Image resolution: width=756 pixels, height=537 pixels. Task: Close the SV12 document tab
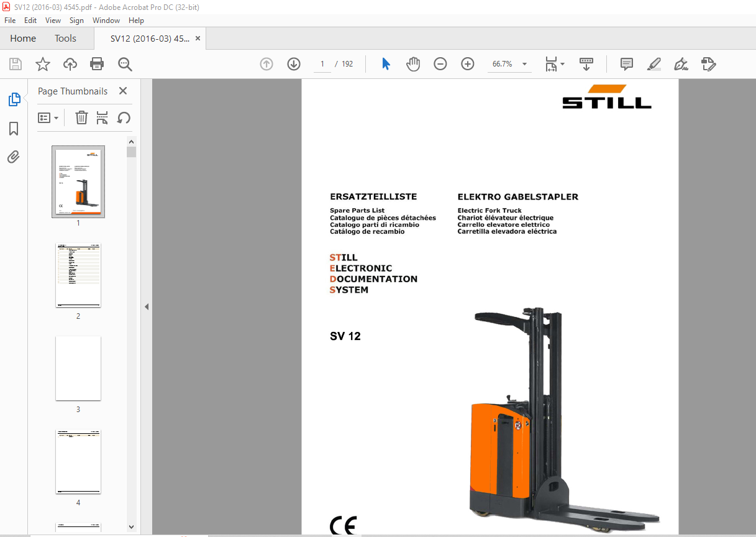pos(198,39)
